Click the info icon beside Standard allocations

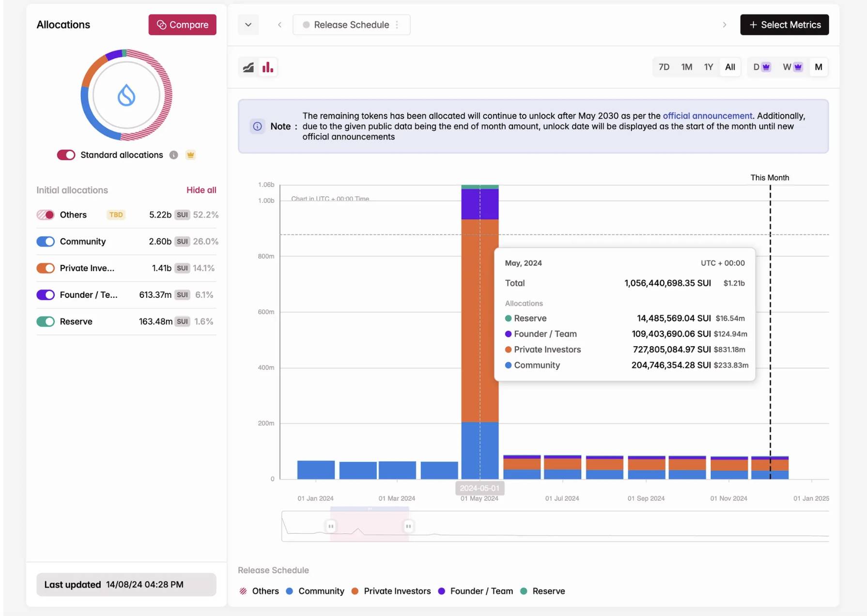(x=173, y=155)
